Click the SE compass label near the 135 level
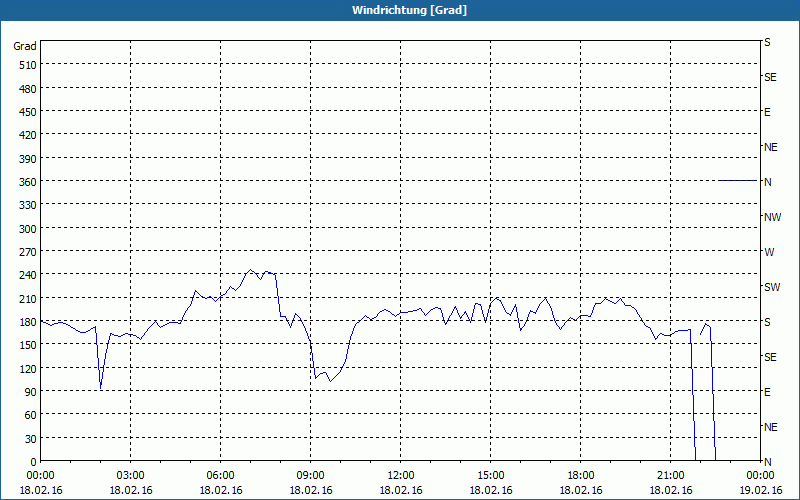 770,357
